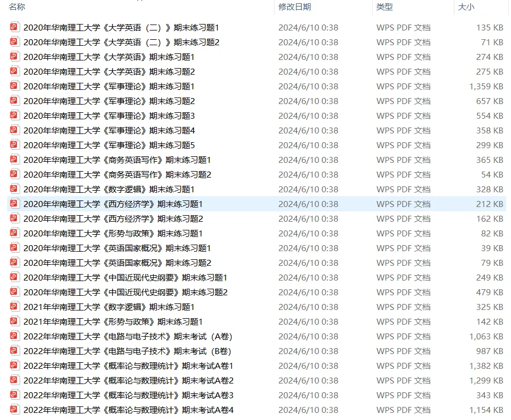Click PDF icon of 2020 军事理论 期末练习题3
511x420 pixels.
14,115
